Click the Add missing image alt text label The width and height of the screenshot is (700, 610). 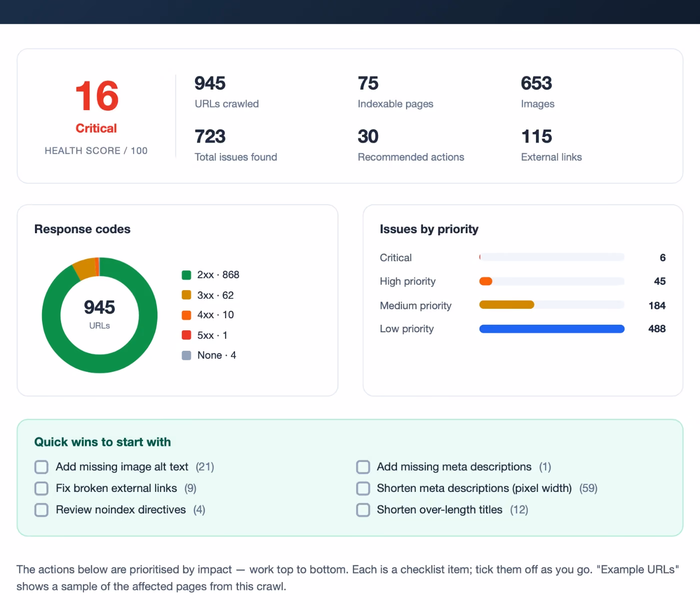pos(122,467)
